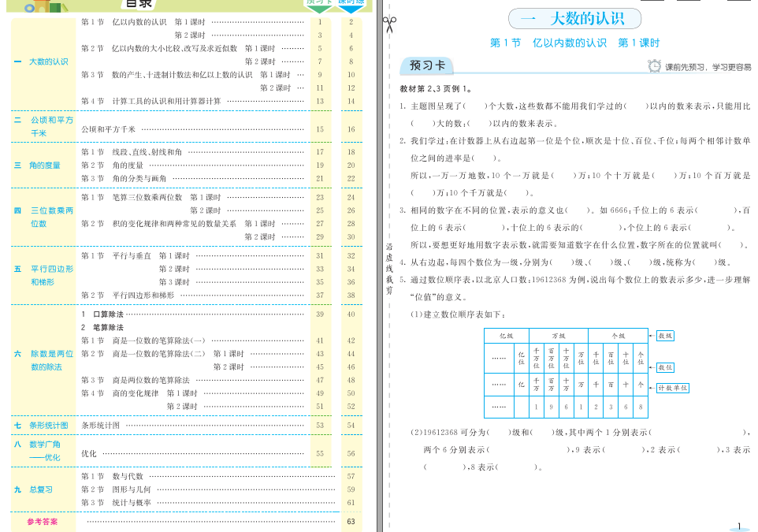The width and height of the screenshot is (758, 532).
Task: Select the heading 一 大数的认识
Action: (x=574, y=19)
